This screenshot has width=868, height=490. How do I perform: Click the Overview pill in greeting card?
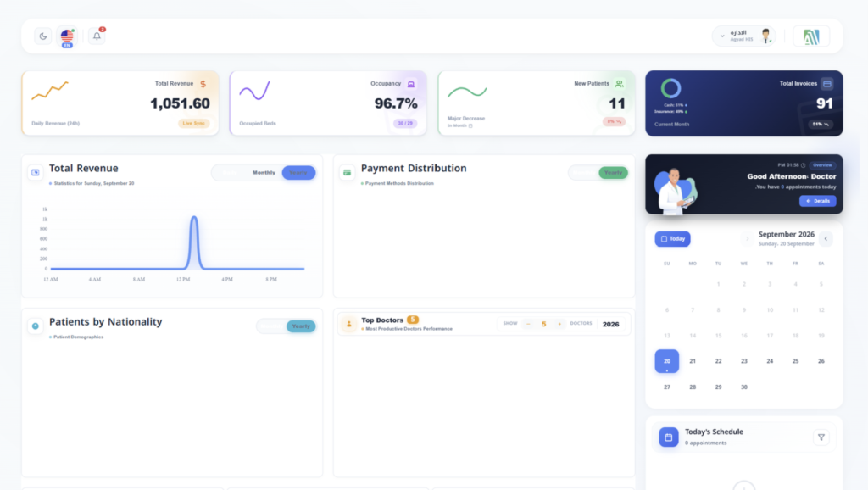pyautogui.click(x=822, y=165)
